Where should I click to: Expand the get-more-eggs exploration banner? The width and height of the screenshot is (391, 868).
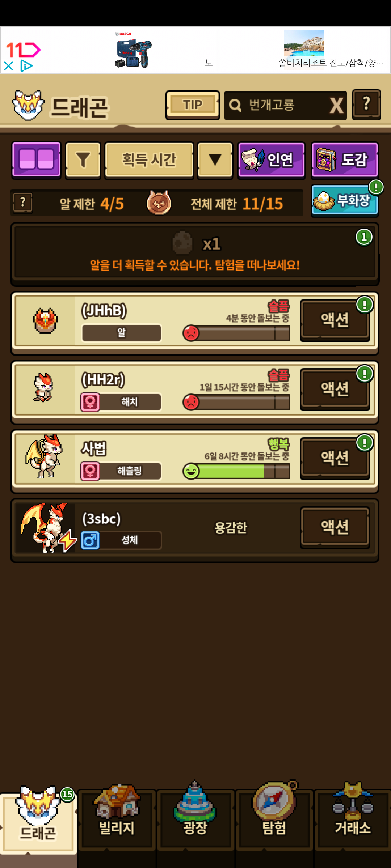tap(195, 253)
